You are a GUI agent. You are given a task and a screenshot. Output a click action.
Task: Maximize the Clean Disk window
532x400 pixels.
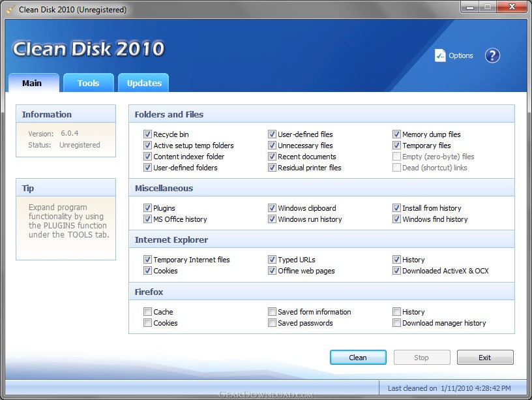487,7
